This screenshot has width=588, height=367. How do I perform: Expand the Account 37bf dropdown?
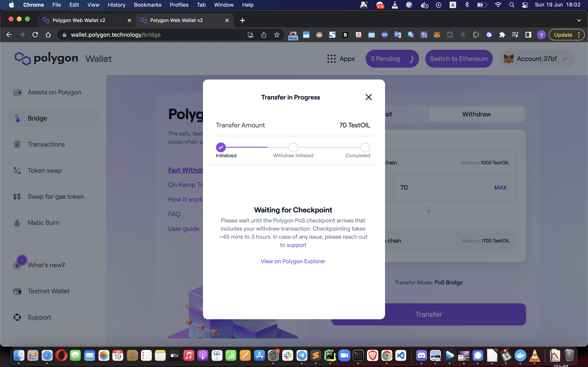point(565,59)
